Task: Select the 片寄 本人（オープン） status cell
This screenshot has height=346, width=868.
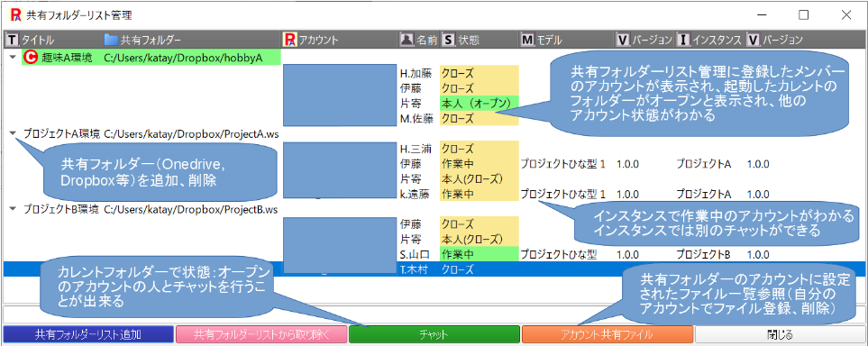Action: click(x=480, y=103)
